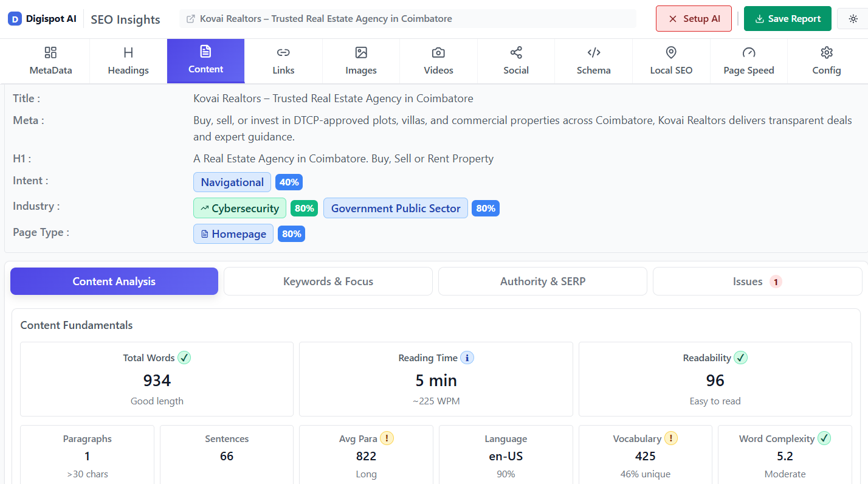The width and height of the screenshot is (868, 484).
Task: Open the external link icon beside page title
Action: coord(191,19)
